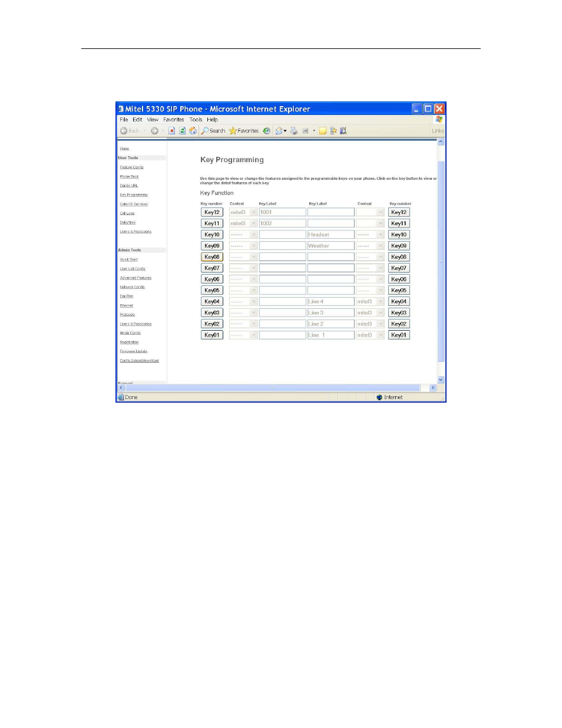Screen dimensions: 562x728
Task: Click the yellow Discuss note icon
Action: [x=323, y=131]
